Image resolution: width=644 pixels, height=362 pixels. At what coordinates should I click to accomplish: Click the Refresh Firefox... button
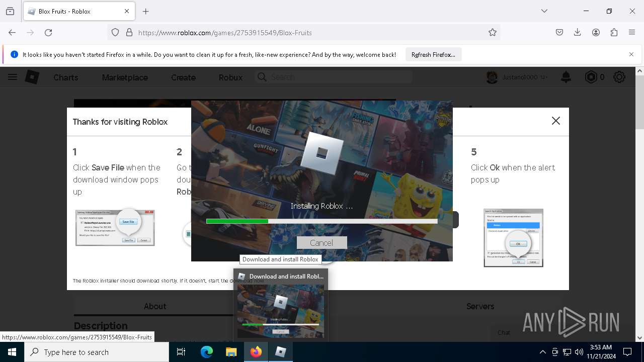433,54
